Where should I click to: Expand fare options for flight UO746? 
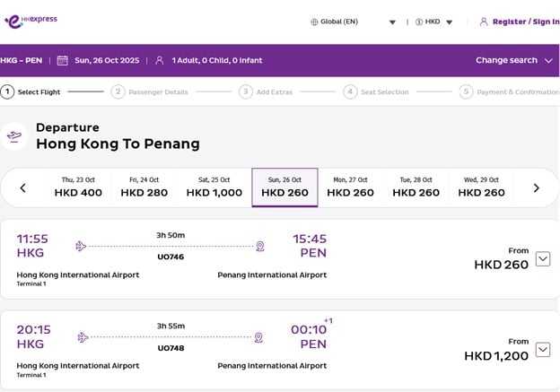[543, 259]
